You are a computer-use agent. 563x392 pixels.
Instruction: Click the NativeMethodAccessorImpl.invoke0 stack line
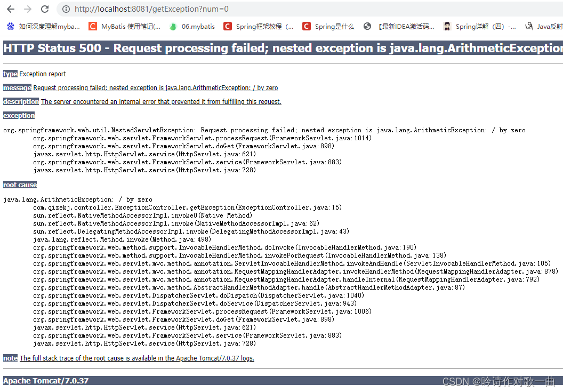point(142,215)
